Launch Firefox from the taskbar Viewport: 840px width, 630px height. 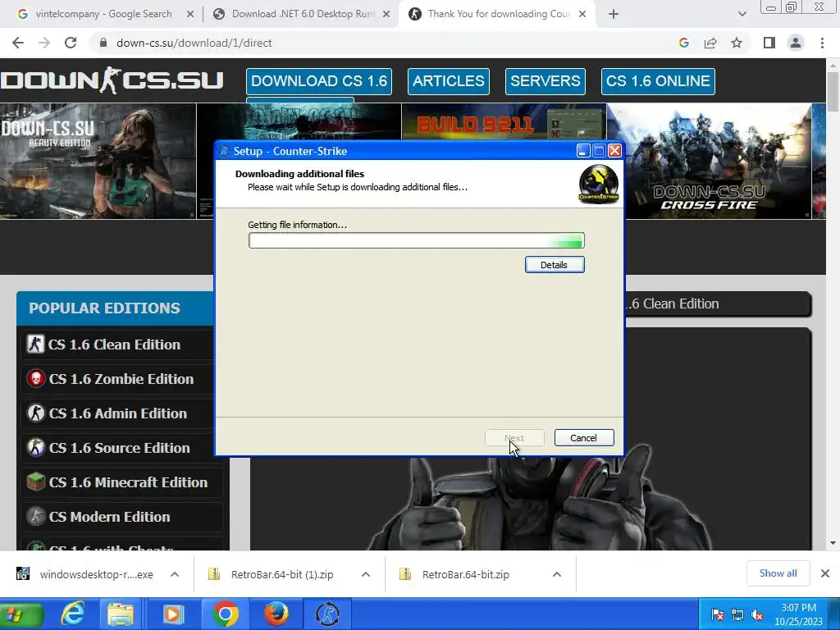[276, 614]
